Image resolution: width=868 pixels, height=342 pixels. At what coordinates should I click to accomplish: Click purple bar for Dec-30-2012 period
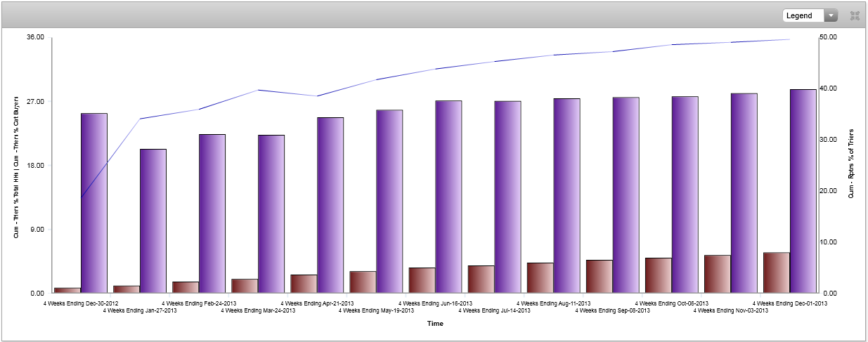(x=94, y=202)
